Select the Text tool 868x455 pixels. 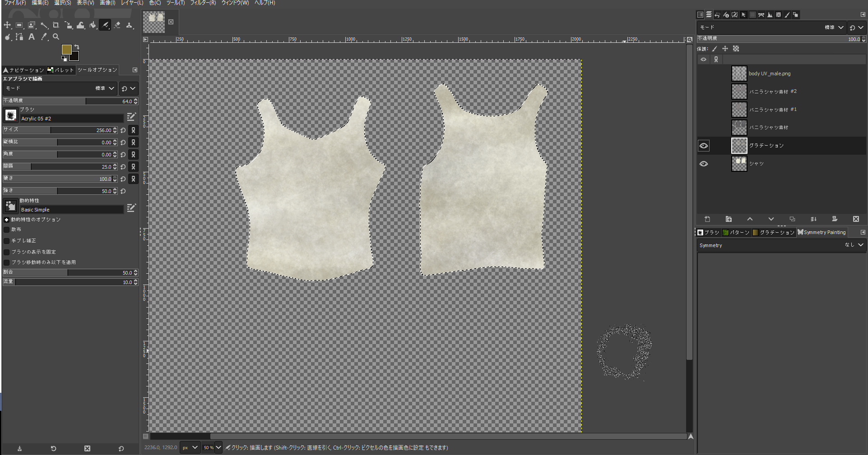[32, 37]
